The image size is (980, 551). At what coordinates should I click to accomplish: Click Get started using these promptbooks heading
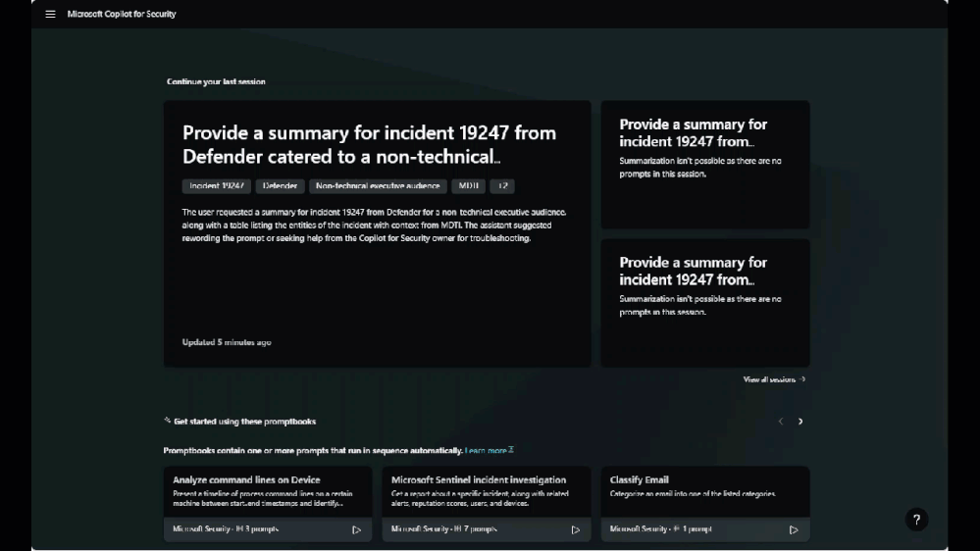245,422
